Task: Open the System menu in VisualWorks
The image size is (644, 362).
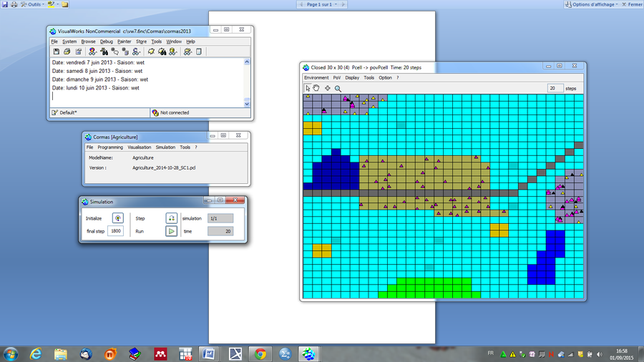Action: [69, 41]
